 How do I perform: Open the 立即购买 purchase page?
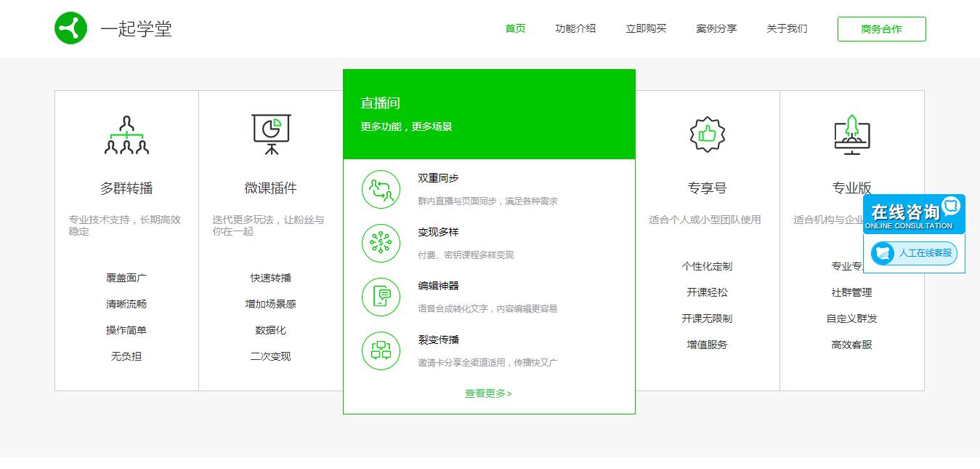644,29
